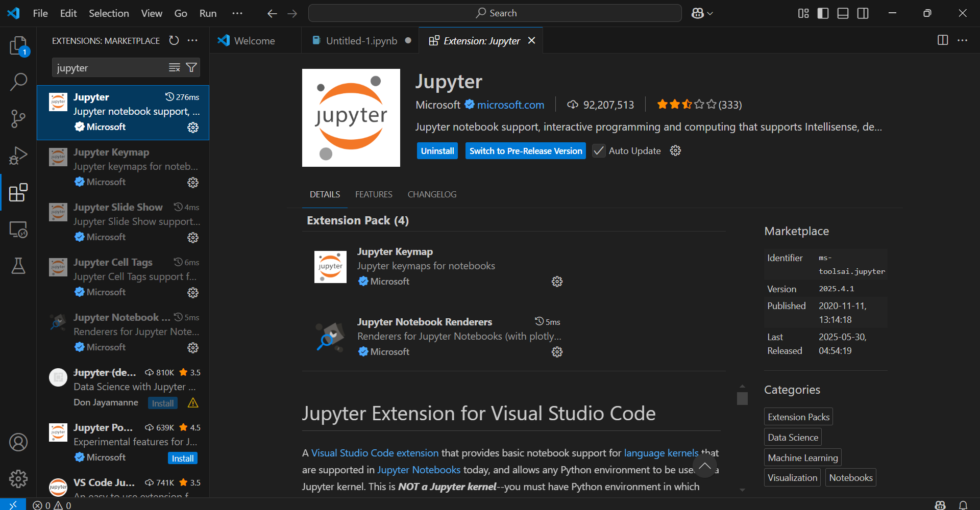Go forward with the navigation arrow
The width and height of the screenshot is (980, 510).
[x=292, y=13]
